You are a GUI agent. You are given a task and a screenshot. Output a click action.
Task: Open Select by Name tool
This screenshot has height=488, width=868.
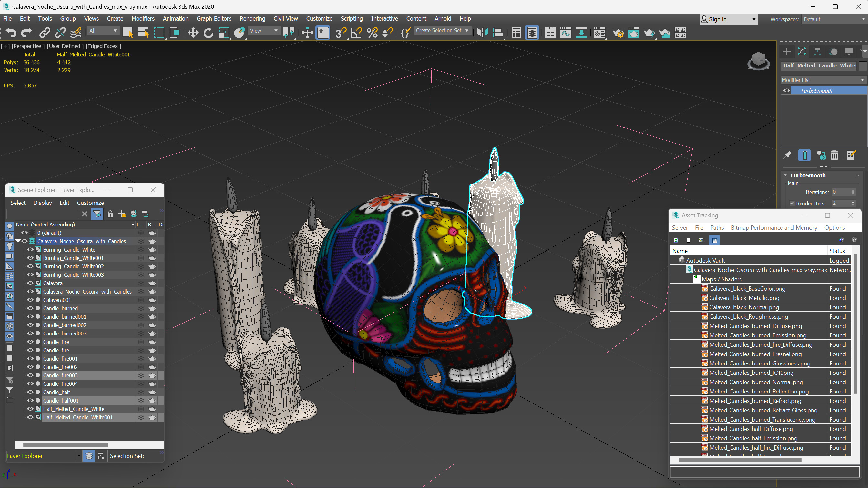click(x=143, y=33)
